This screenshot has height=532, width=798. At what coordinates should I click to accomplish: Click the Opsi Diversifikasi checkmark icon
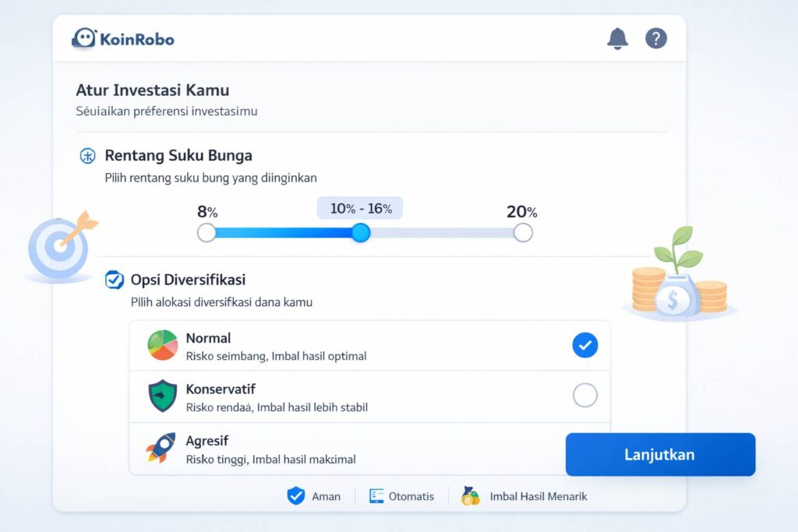(x=115, y=280)
